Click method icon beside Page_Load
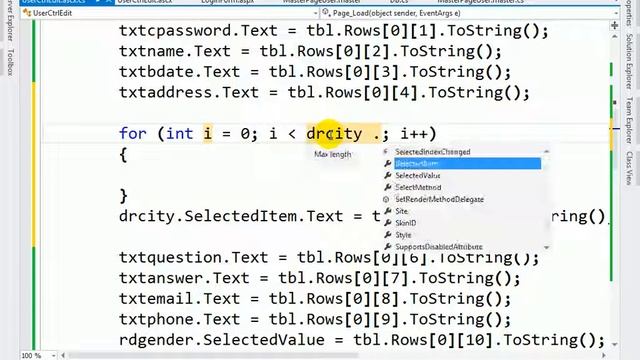The image size is (640, 360). [x=326, y=13]
